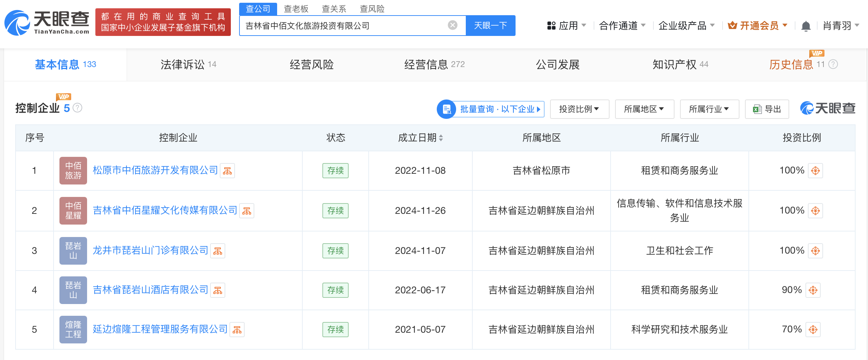Open the 吉林省中佰星耀文化传媒有限公司 link
This screenshot has width=868, height=360.
tap(165, 210)
